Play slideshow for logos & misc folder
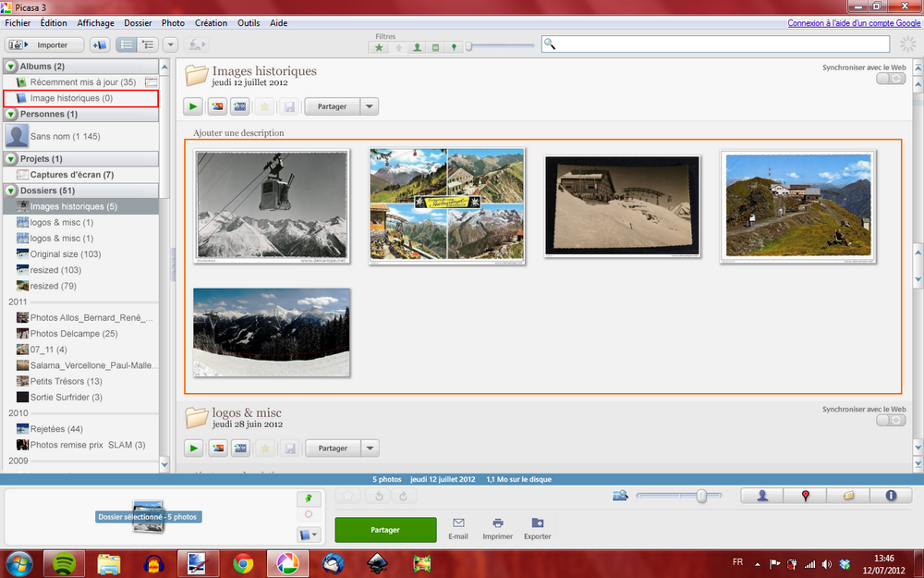Screen dimensions: 924x578 193,449
